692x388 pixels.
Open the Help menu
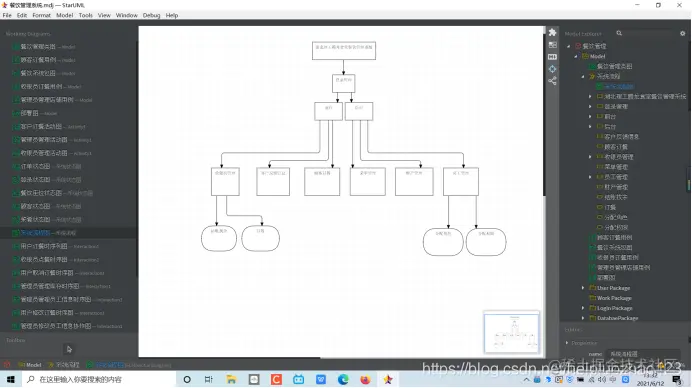(172, 15)
